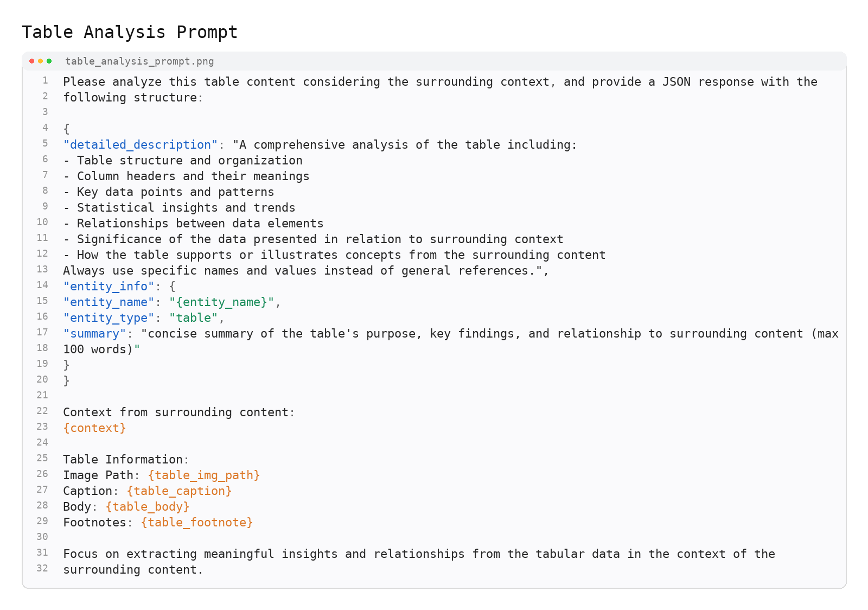Click line number 1 in the gutter
868x610 pixels.
(x=45, y=80)
